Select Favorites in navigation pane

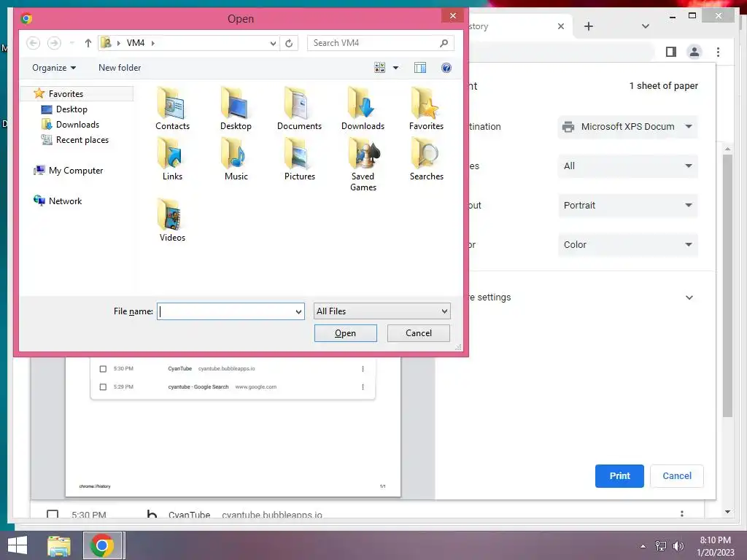click(66, 94)
